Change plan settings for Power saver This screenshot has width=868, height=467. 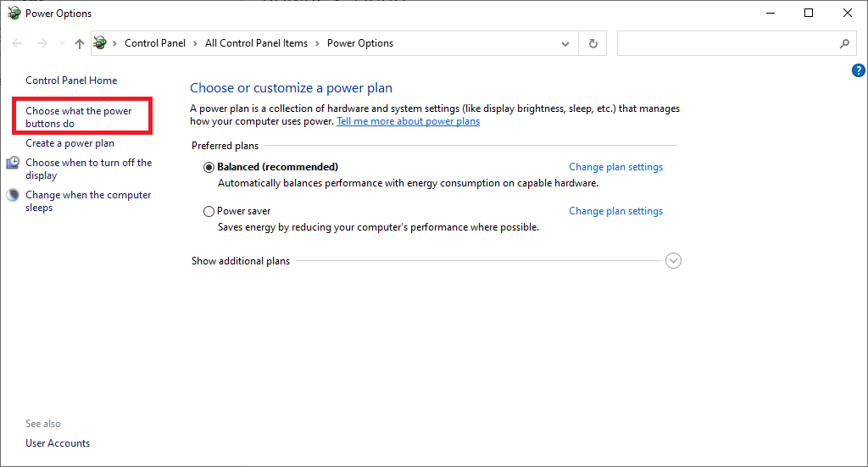615,211
